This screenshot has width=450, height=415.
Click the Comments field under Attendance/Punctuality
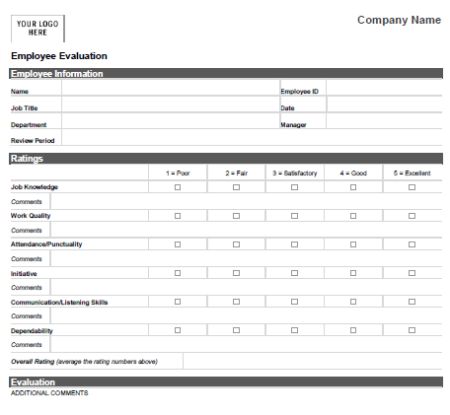tap(246, 258)
